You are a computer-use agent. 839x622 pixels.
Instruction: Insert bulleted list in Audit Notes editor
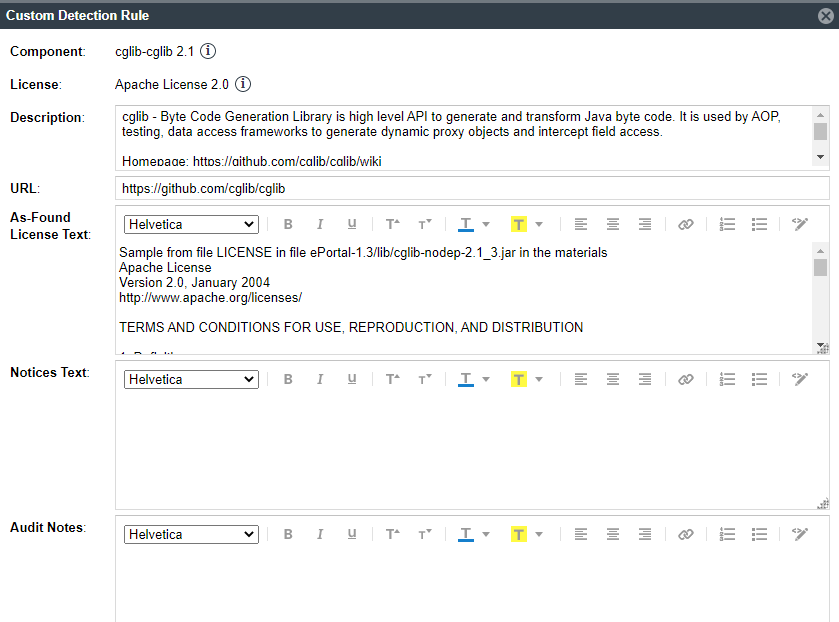click(x=760, y=535)
